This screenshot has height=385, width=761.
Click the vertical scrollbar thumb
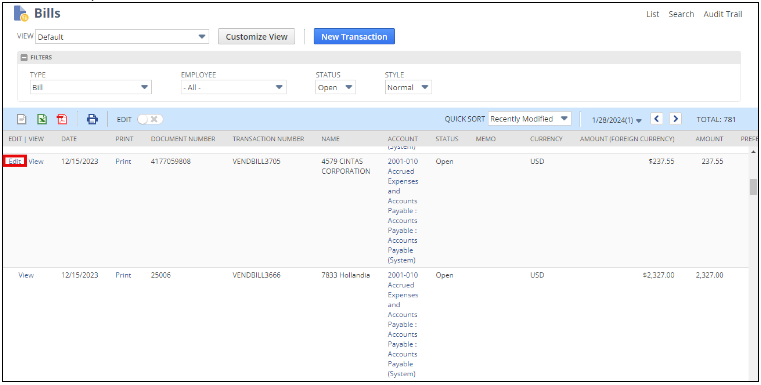753,187
